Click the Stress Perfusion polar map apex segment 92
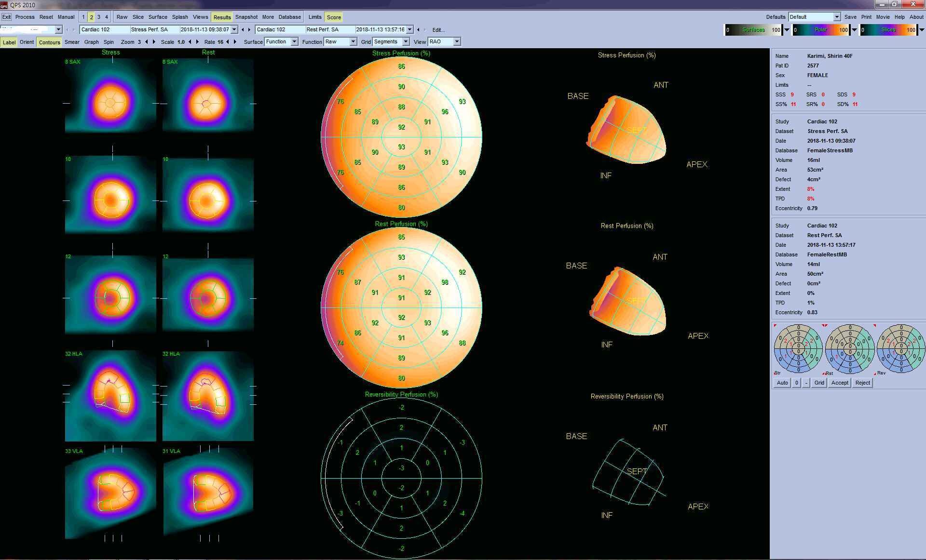 [x=401, y=127]
